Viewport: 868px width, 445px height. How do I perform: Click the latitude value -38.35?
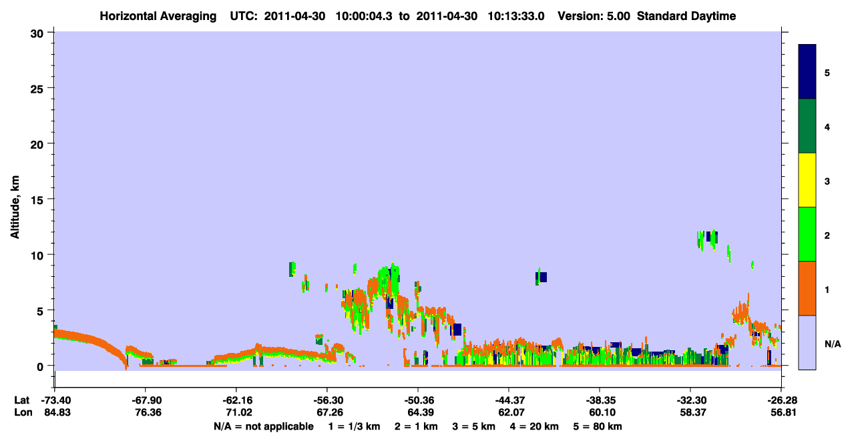tap(600, 400)
